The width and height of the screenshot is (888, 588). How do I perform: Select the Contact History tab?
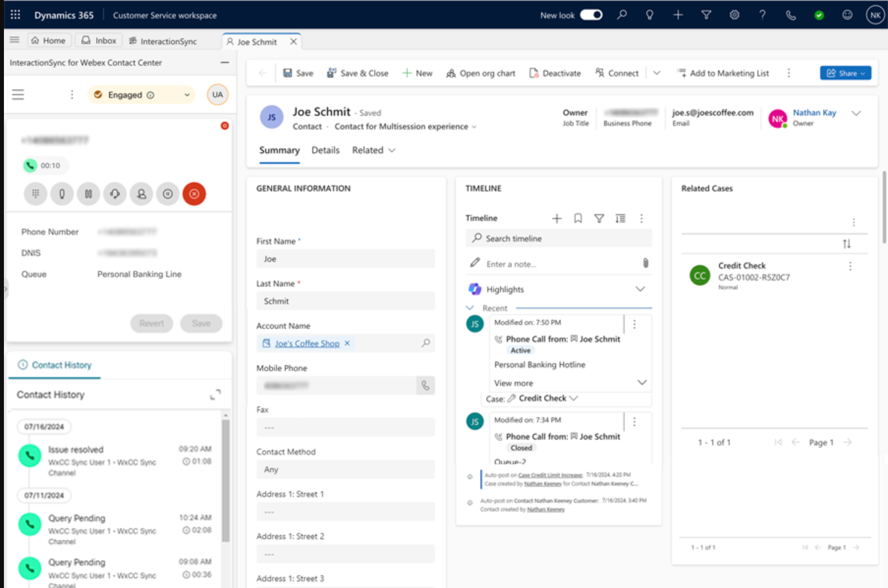55,365
